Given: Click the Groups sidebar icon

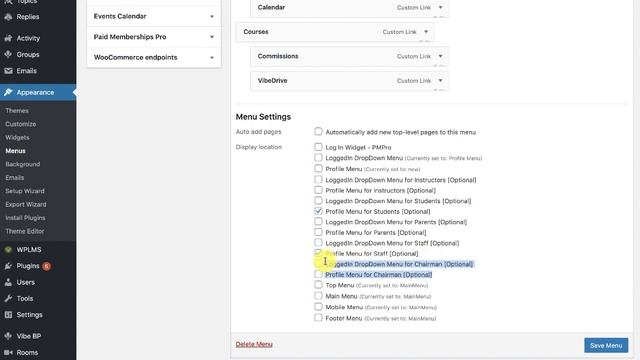Looking at the screenshot, I should (8, 54).
